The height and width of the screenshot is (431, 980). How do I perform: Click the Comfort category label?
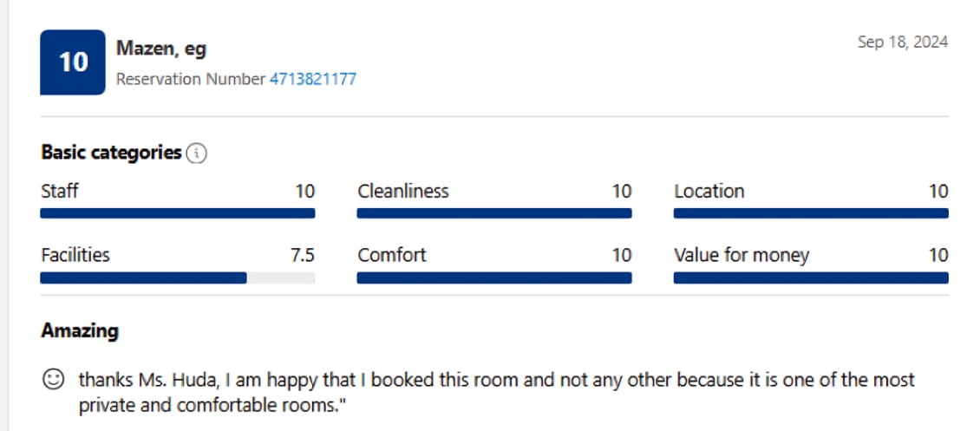tap(392, 255)
